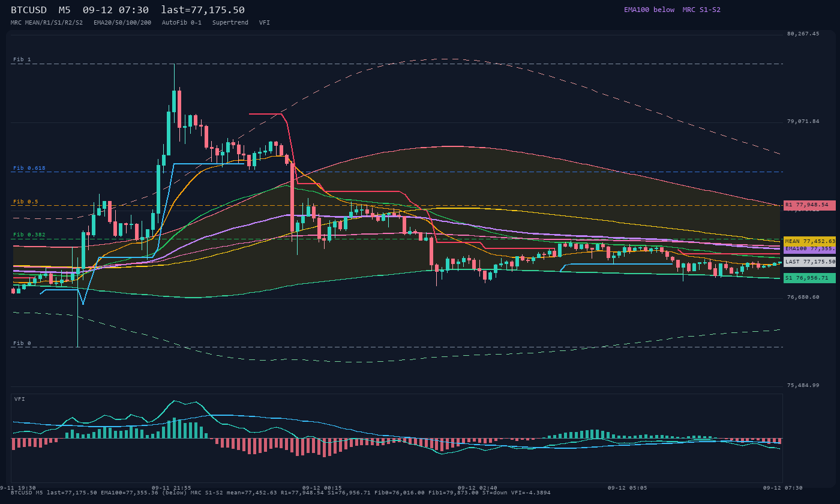Click the VFI label inside the indicator panel
The height and width of the screenshot is (504, 840).
(20, 399)
